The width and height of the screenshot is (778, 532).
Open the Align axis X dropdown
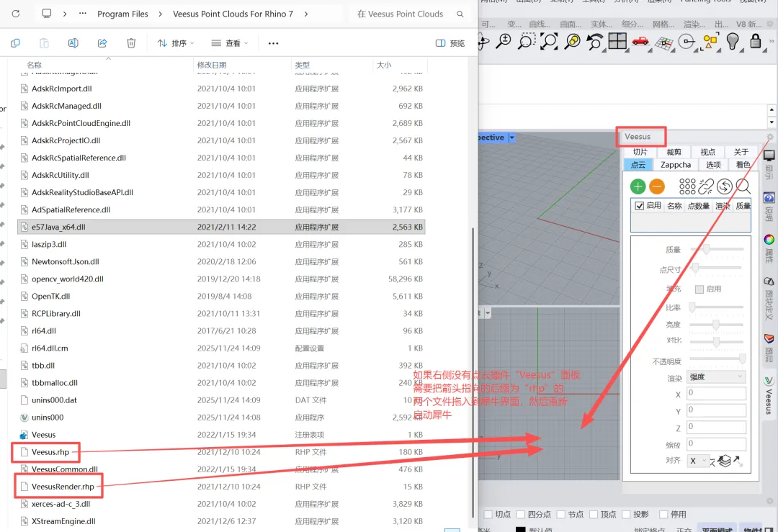tap(698, 461)
